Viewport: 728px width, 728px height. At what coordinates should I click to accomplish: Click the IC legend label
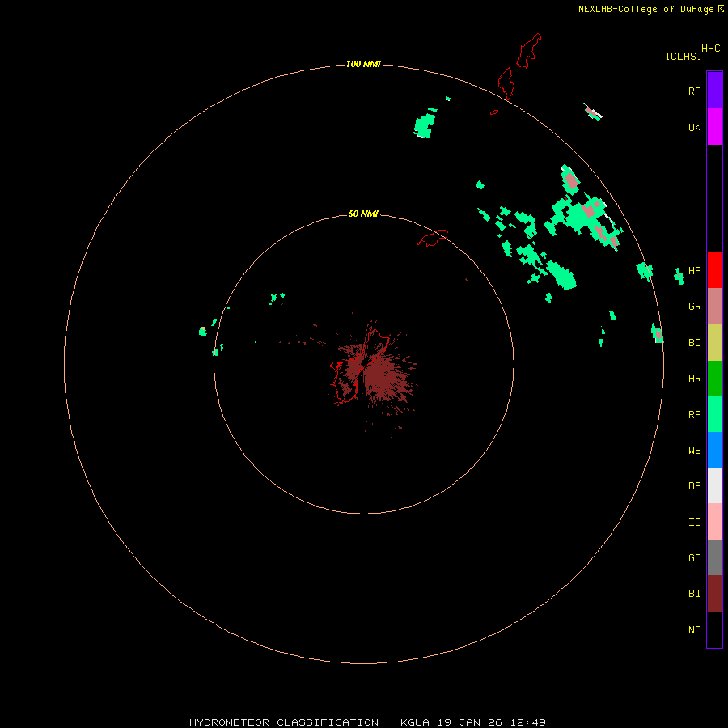pos(695,523)
